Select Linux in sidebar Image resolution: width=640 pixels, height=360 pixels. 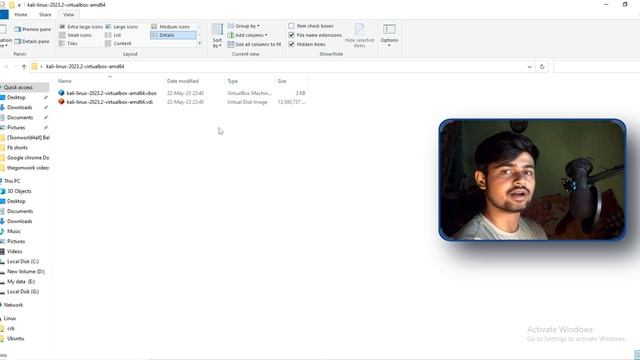(10, 318)
